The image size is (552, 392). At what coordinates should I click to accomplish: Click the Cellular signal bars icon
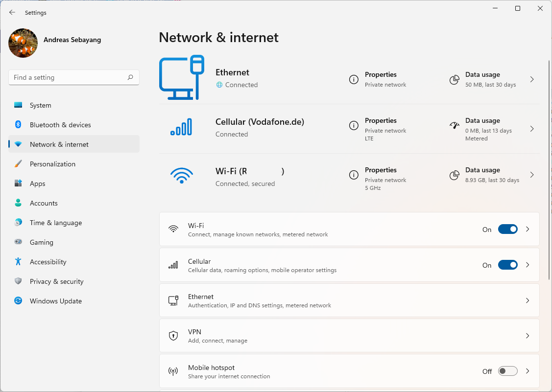coord(181,127)
